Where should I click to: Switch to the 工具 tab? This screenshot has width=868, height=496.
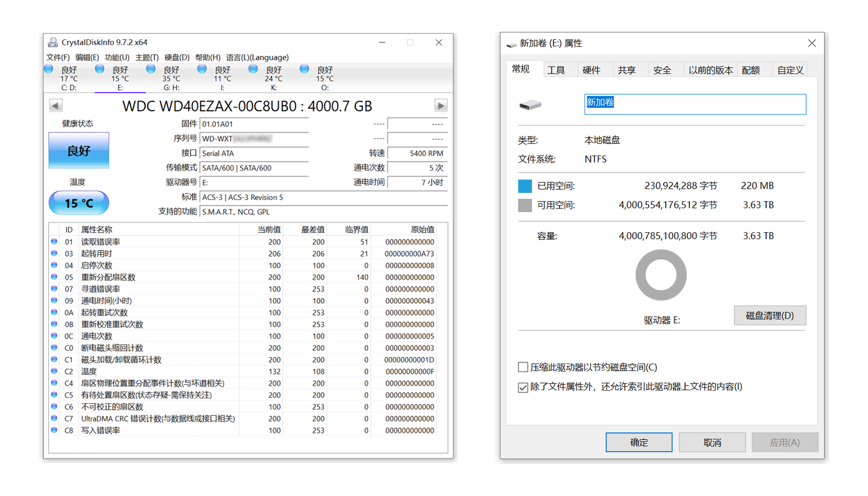click(x=556, y=70)
